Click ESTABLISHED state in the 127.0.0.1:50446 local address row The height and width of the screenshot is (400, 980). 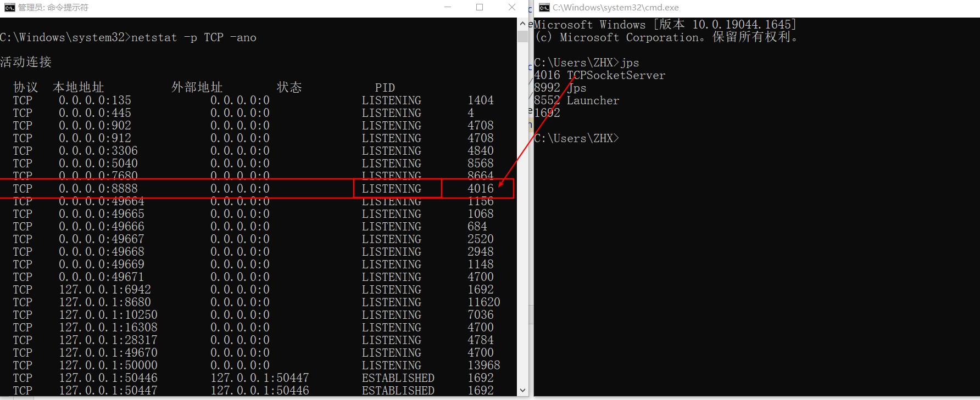pos(398,378)
